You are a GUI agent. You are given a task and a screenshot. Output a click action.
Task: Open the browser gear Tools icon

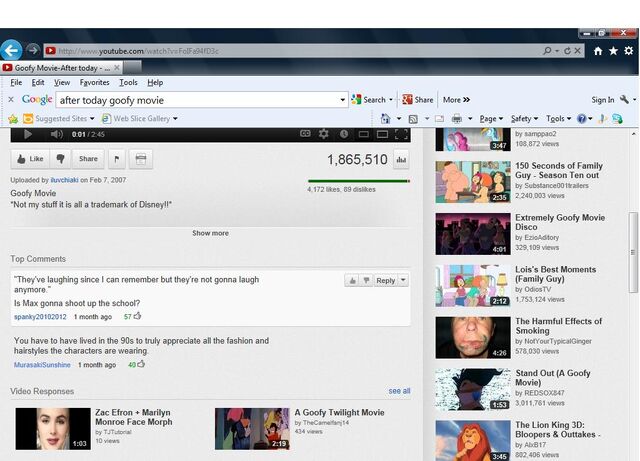[x=629, y=51]
